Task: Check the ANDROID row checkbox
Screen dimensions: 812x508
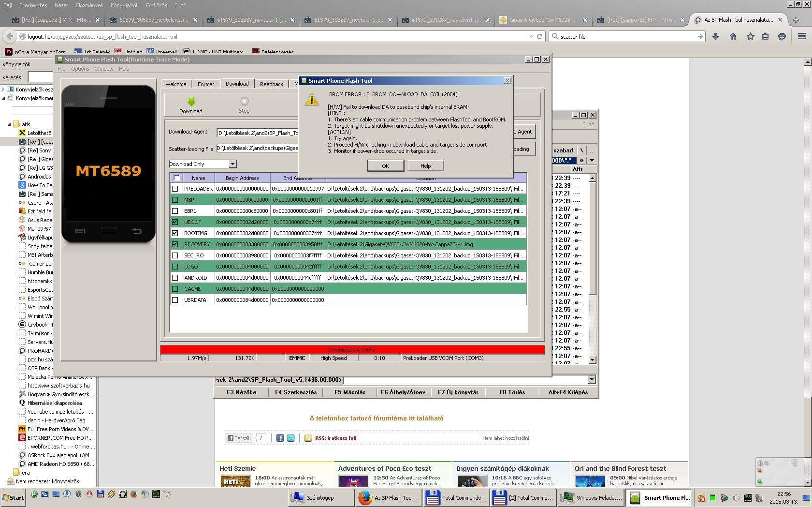Action: point(175,278)
